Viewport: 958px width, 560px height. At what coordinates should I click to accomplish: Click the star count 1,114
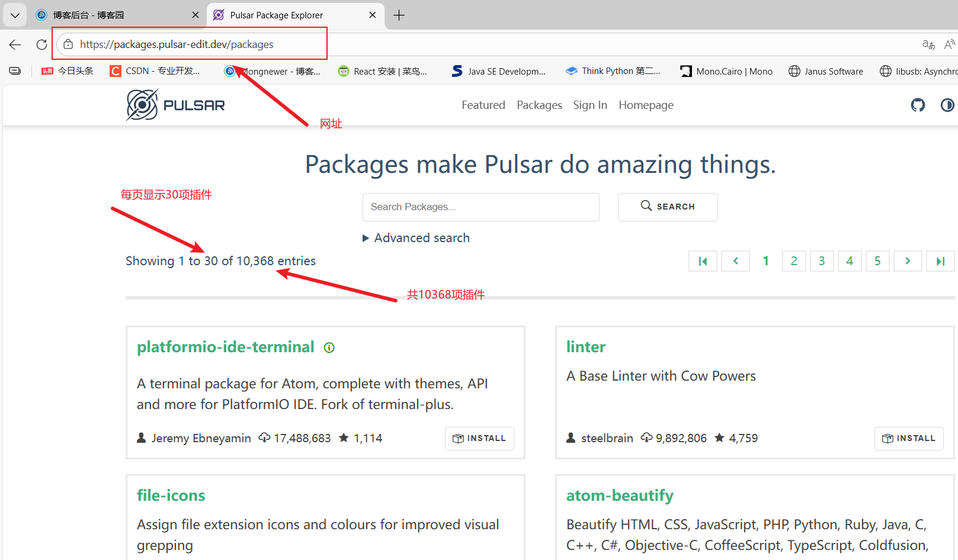368,438
